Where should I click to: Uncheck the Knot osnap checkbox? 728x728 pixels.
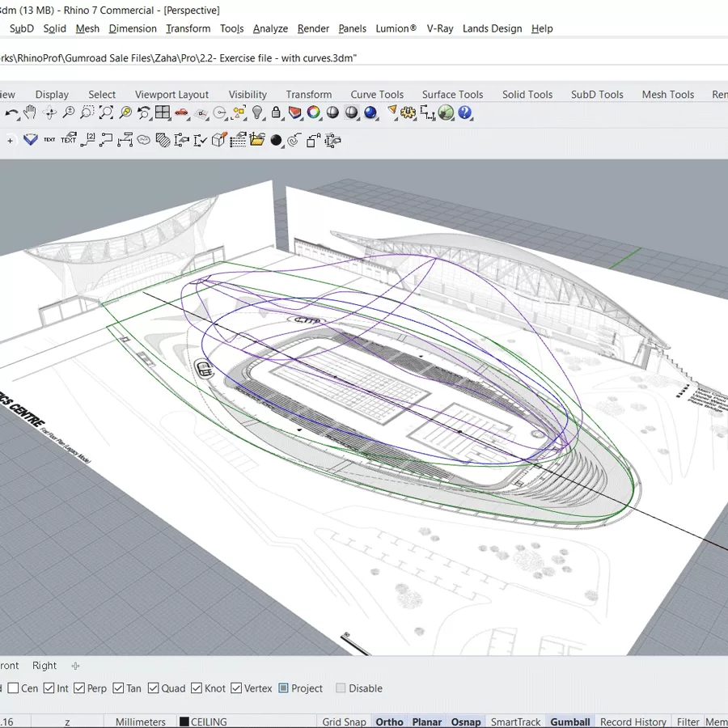[x=197, y=688]
